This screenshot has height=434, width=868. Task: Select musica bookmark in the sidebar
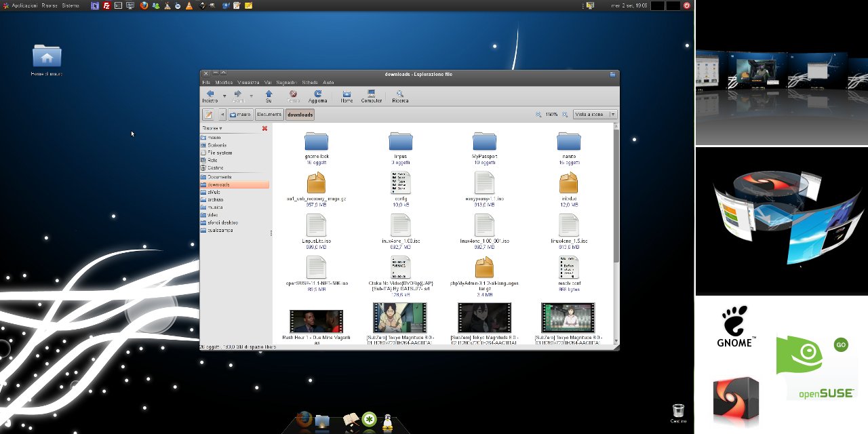click(235, 207)
